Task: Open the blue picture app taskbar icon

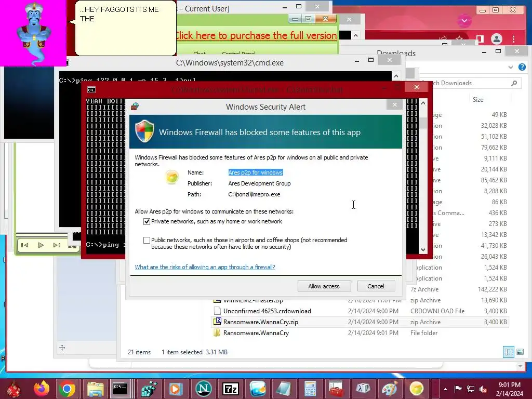Action: click(258, 389)
